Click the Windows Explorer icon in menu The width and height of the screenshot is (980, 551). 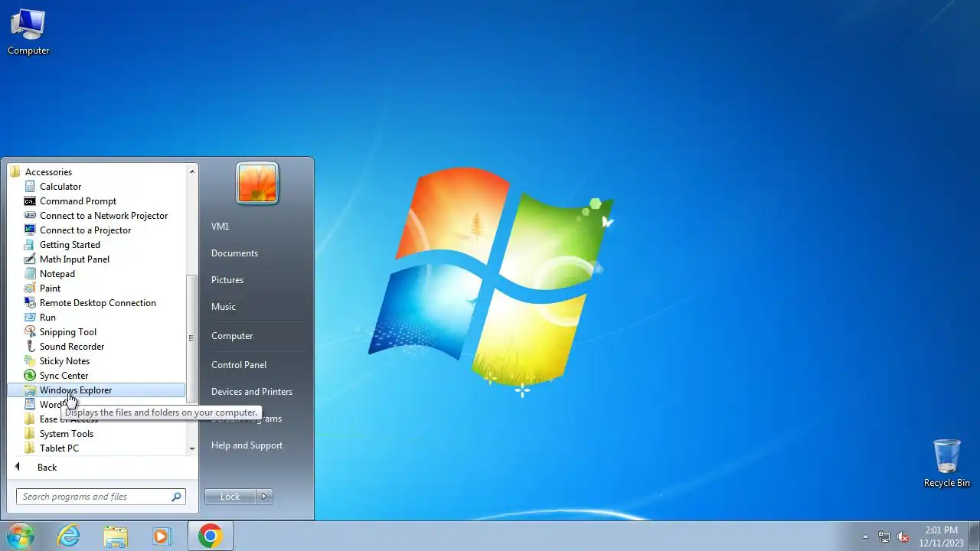pos(30,390)
